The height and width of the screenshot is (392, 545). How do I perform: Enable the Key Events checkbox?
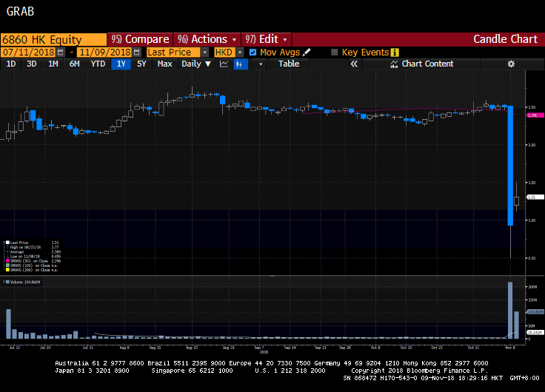point(335,53)
